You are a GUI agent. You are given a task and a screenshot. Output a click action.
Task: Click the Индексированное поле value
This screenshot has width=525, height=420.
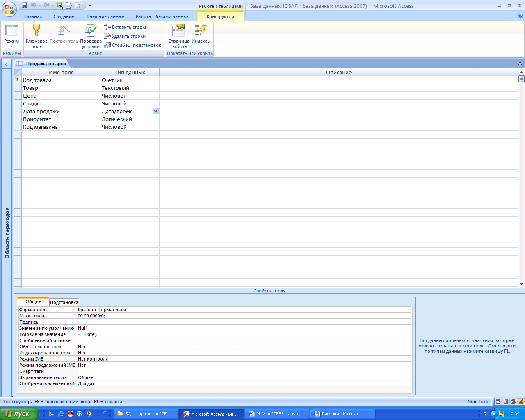pos(244,353)
